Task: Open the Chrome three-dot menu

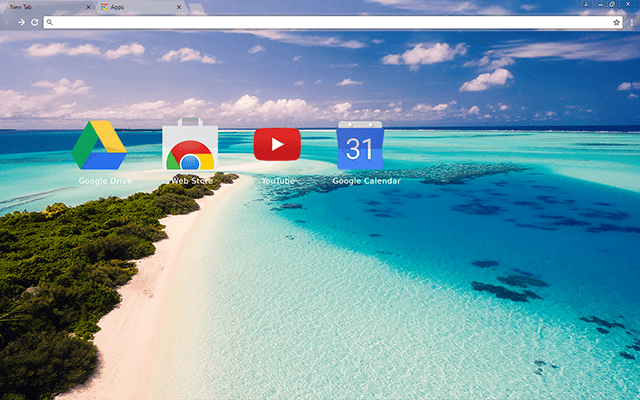Action: (631, 22)
